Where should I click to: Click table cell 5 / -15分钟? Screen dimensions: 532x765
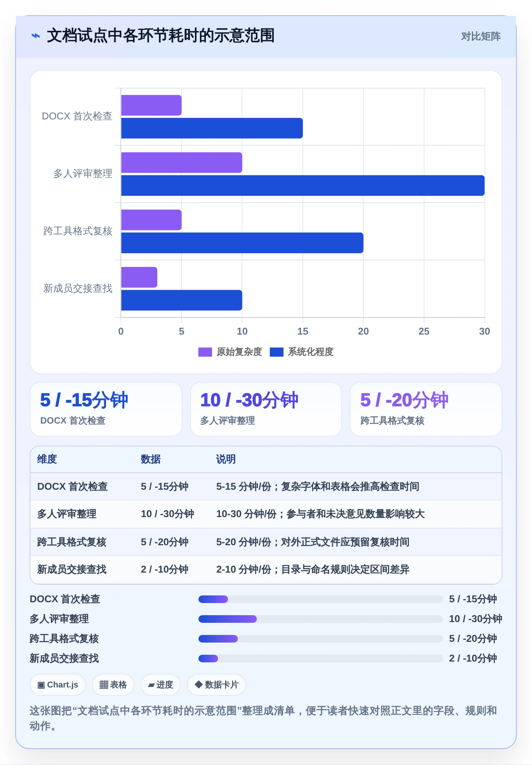click(165, 487)
